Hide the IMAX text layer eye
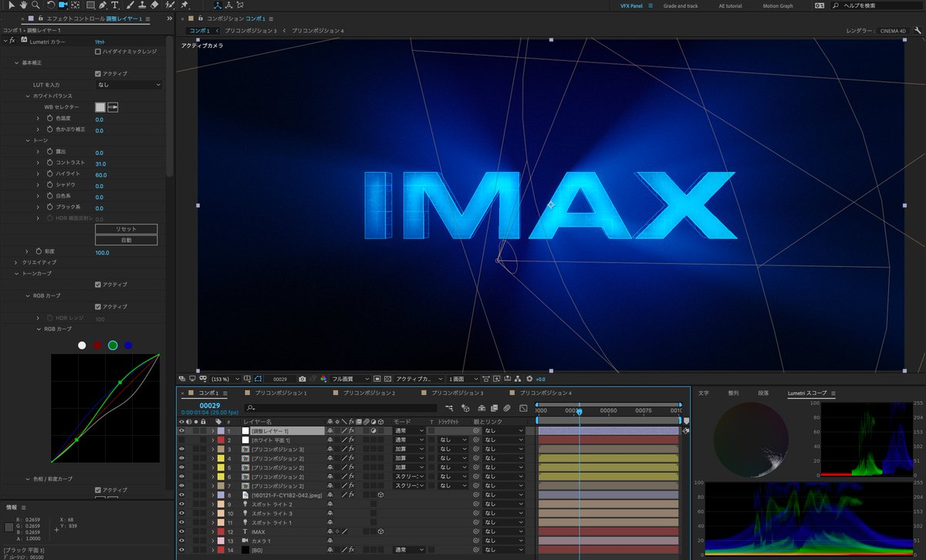The width and height of the screenshot is (926, 560). tap(182, 532)
